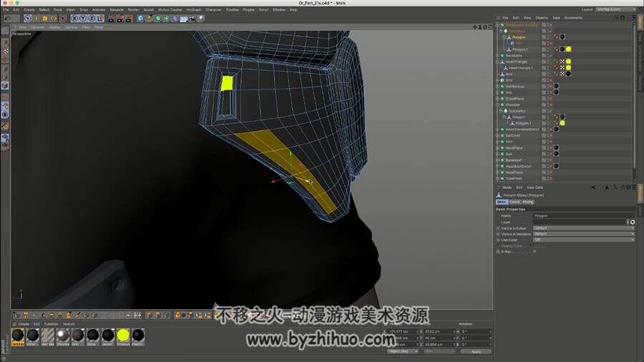
Task: Expand the Suit object row
Action: tap(498, 154)
